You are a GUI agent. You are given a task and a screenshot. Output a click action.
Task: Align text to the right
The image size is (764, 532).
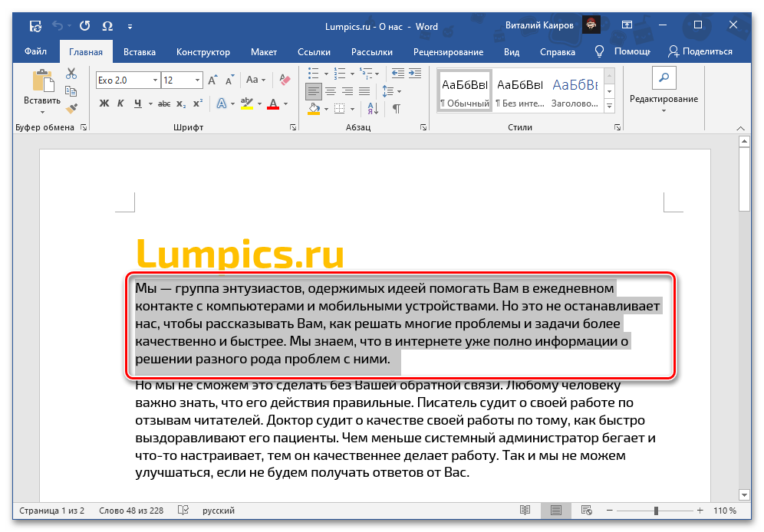(347, 91)
